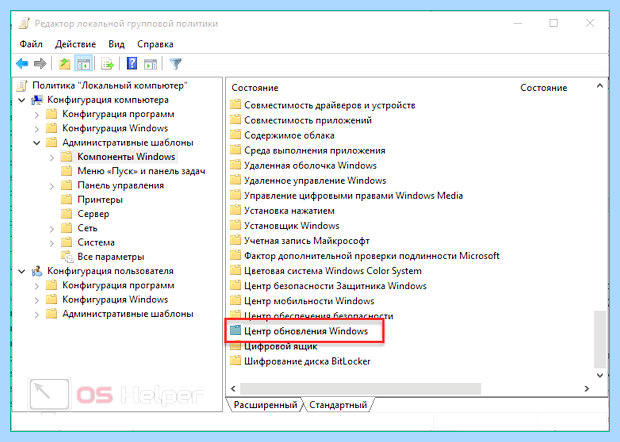The image size is (620, 442).
Task: Click the folder icon of Шифрование диска BitLocker
Action: [x=235, y=361]
